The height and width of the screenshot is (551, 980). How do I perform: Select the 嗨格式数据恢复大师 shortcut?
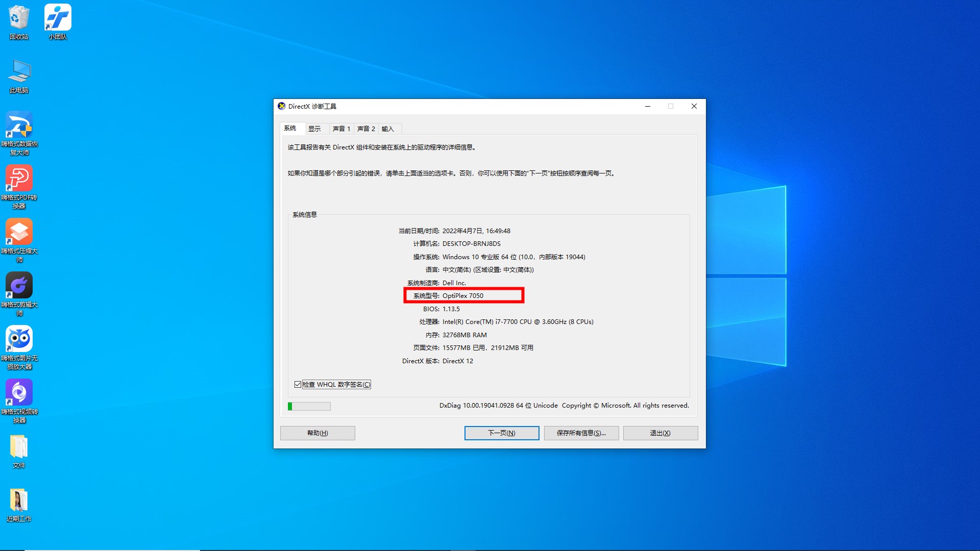tap(19, 133)
